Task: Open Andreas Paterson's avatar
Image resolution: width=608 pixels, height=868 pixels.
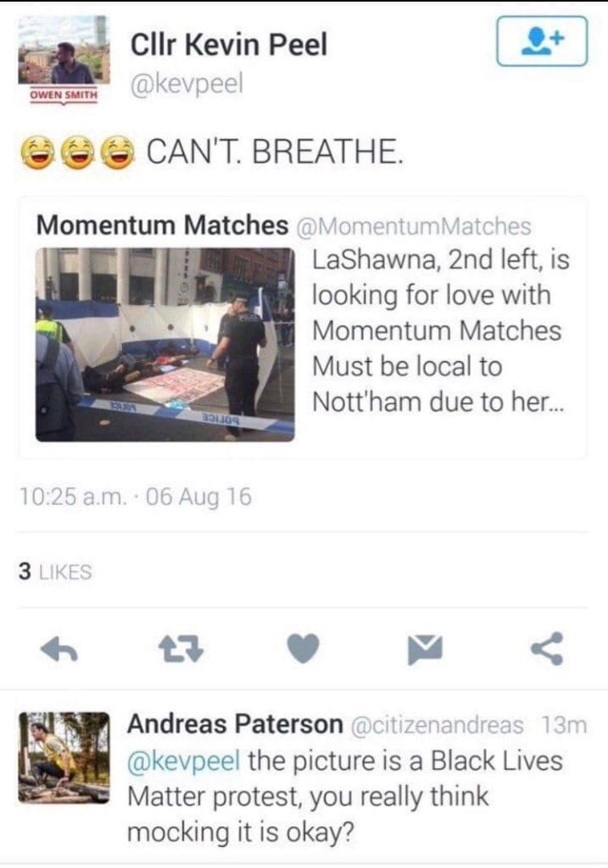Action: click(x=64, y=757)
